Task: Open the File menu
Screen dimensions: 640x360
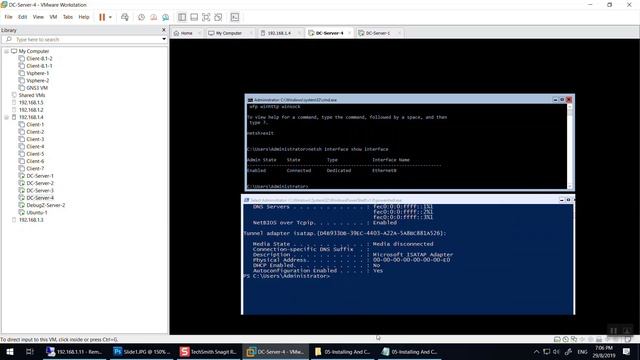Action: tap(9, 17)
